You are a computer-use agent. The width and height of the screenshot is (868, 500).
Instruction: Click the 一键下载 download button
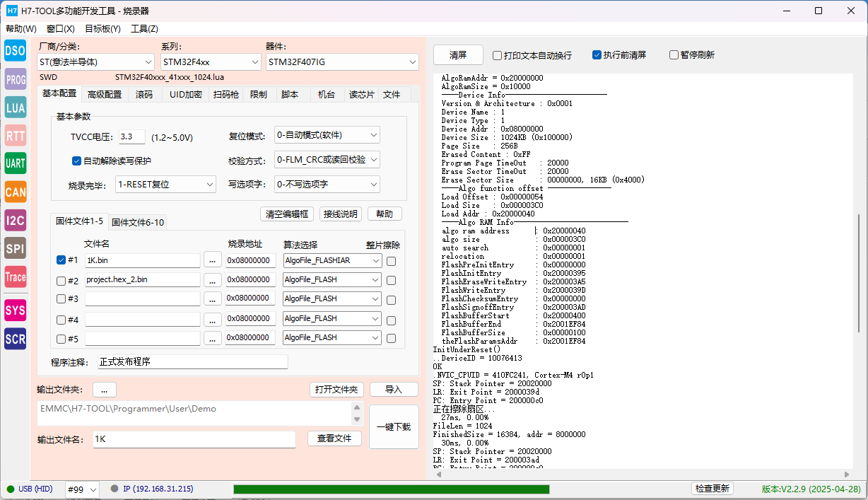[x=394, y=426]
